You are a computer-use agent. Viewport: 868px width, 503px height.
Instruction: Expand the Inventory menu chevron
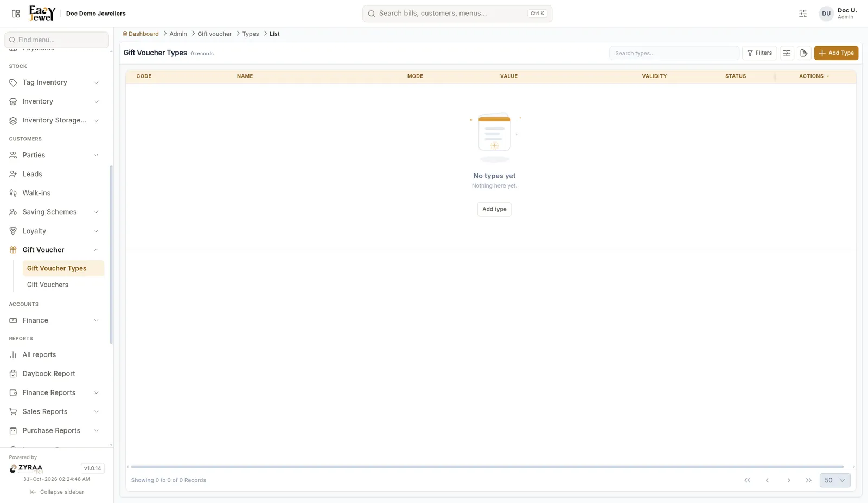96,101
